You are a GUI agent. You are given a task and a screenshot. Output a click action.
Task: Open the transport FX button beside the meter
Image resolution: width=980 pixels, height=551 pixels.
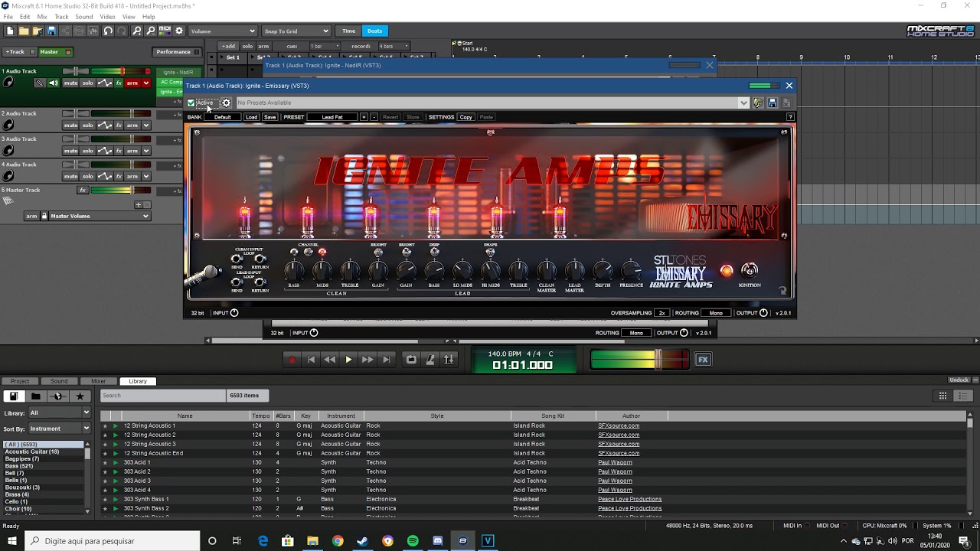703,360
